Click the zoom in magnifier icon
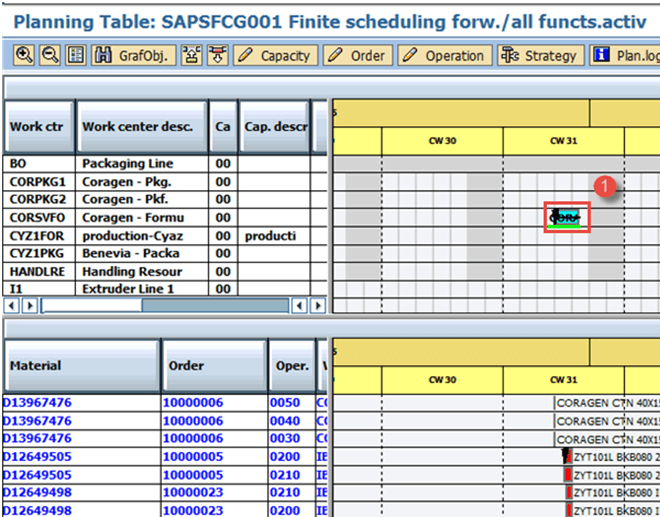 pyautogui.click(x=23, y=56)
